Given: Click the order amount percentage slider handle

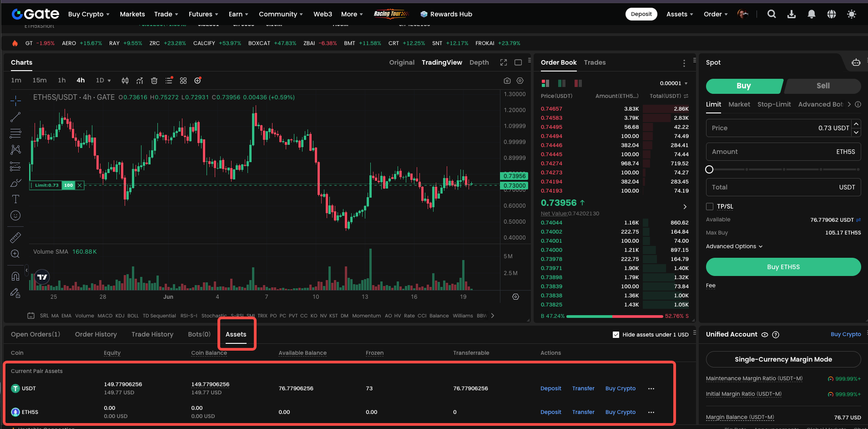Looking at the screenshot, I should (x=709, y=169).
